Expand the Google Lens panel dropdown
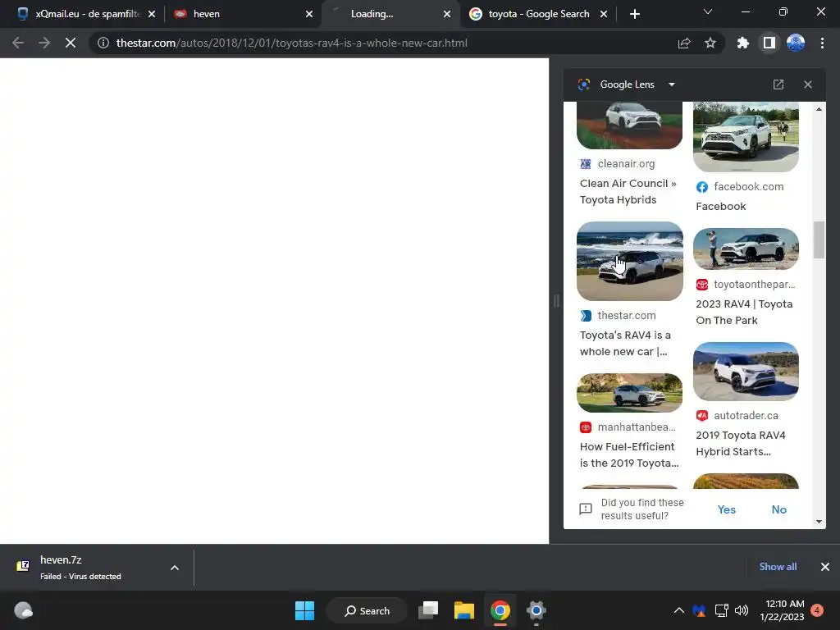The height and width of the screenshot is (630, 840). pyautogui.click(x=671, y=84)
